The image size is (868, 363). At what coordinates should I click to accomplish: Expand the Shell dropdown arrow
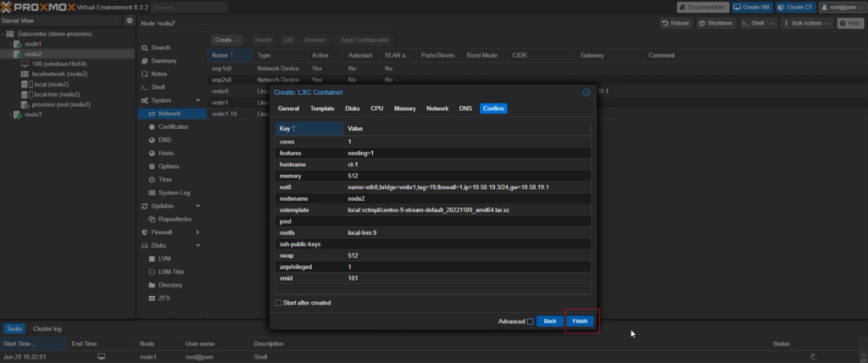point(772,23)
